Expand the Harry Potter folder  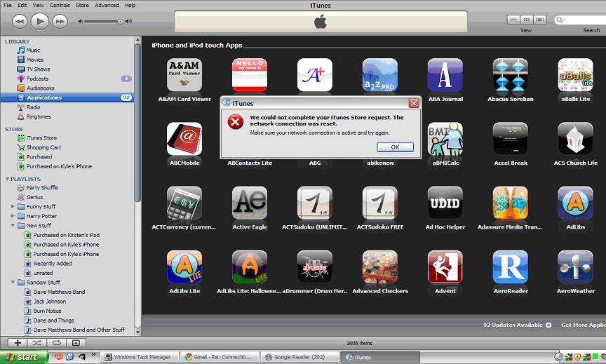pos(13,216)
